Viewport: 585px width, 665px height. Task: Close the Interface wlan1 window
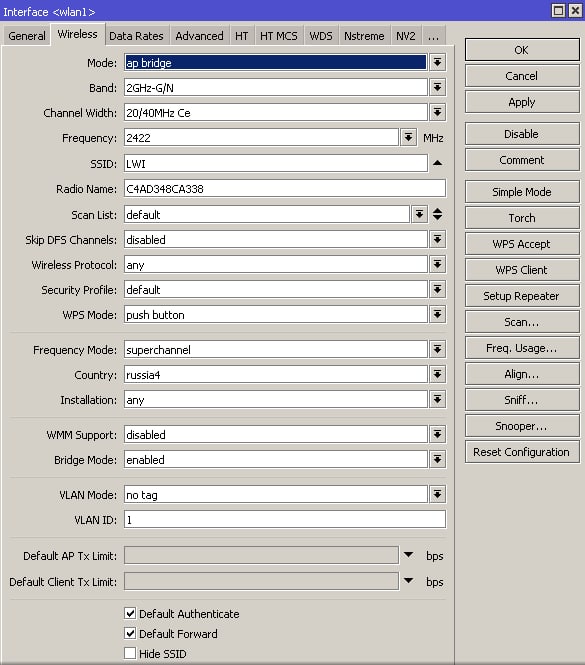[575, 10]
